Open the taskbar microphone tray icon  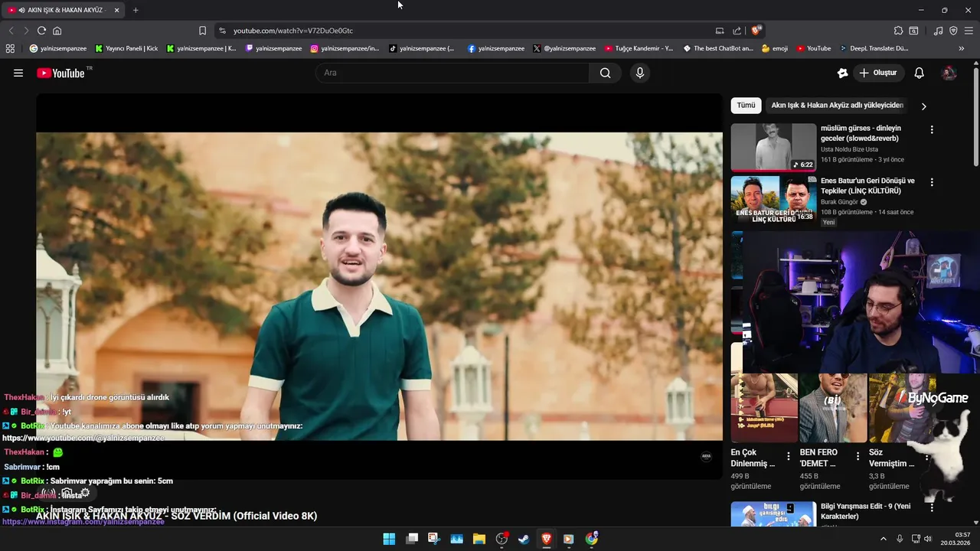pyautogui.click(x=900, y=539)
